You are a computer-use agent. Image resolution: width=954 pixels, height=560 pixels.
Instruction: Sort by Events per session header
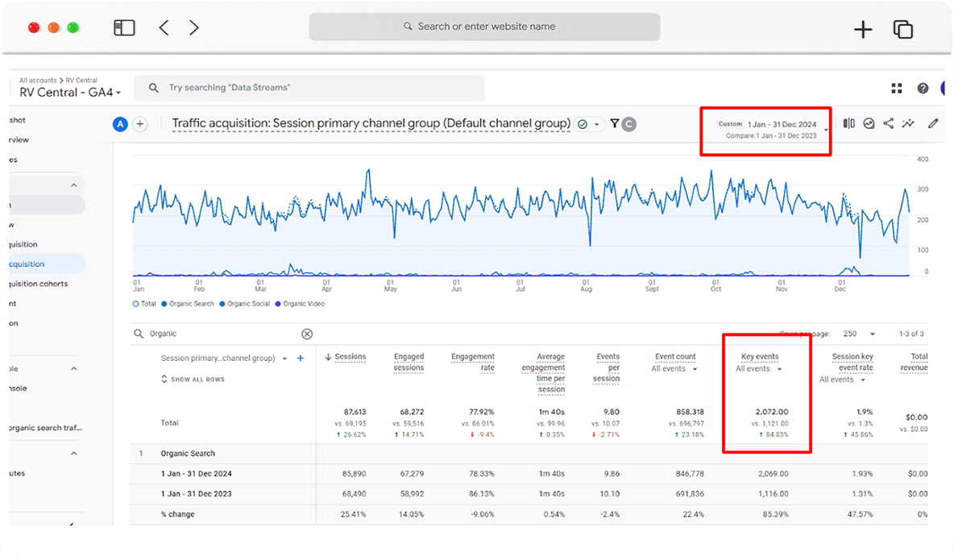(607, 367)
